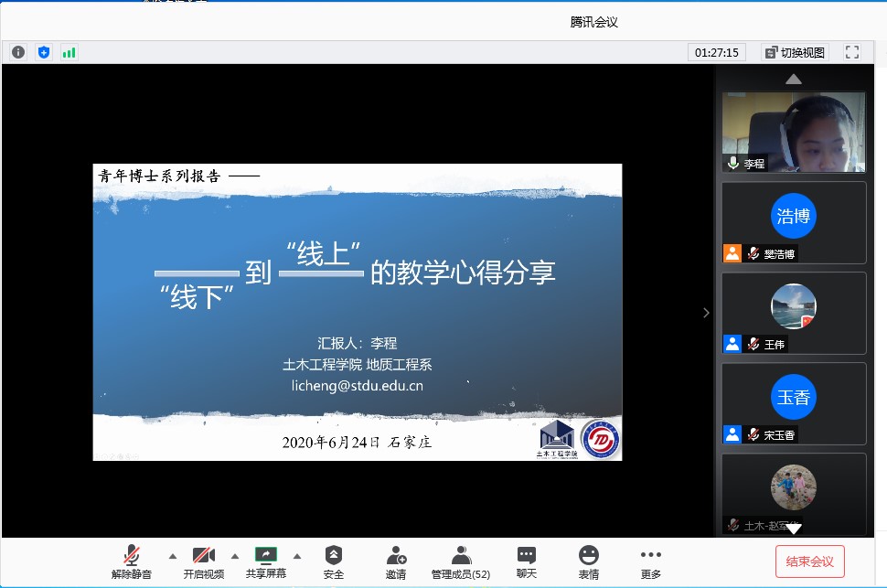Image resolution: width=887 pixels, height=588 pixels.
Task: Check the green network signal icon
Action: tap(69, 52)
